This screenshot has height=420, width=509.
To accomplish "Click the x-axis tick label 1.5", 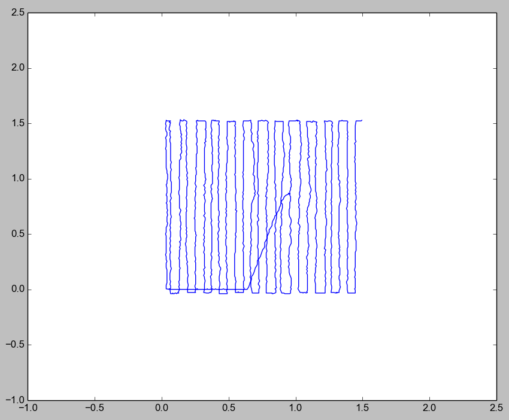I will (x=363, y=407).
